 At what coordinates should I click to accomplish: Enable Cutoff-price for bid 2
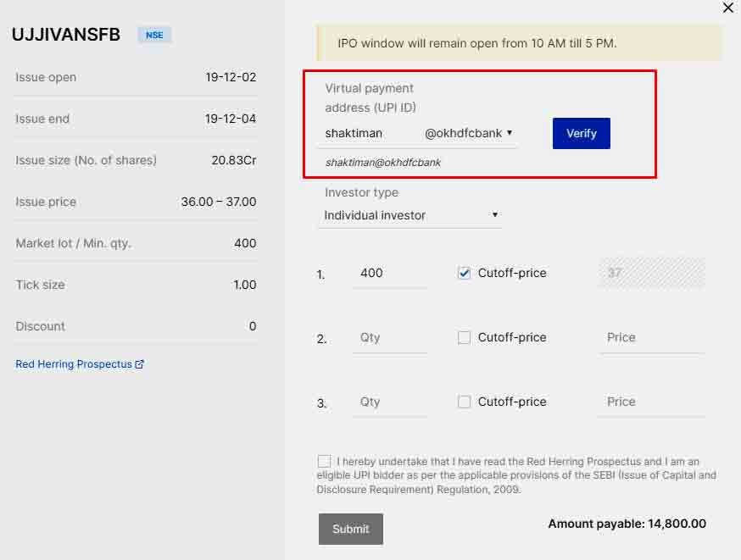(x=464, y=337)
